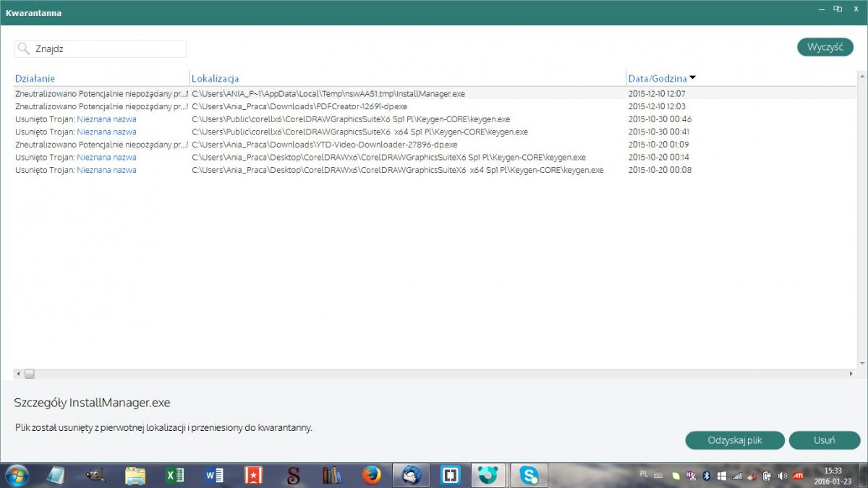Open Skype from the taskbar
The height and width of the screenshot is (488, 868).
[x=530, y=475]
